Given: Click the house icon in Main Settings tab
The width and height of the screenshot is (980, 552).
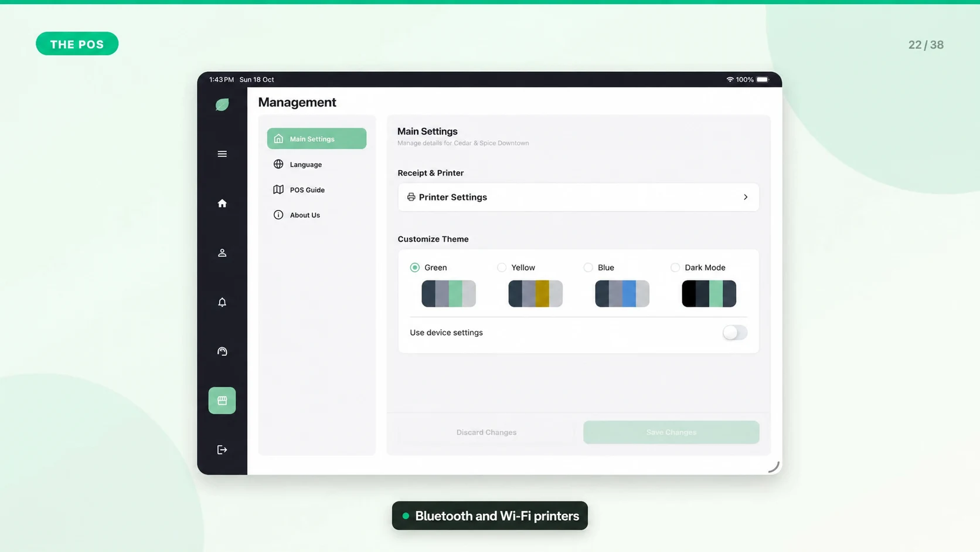Looking at the screenshot, I should pos(278,139).
